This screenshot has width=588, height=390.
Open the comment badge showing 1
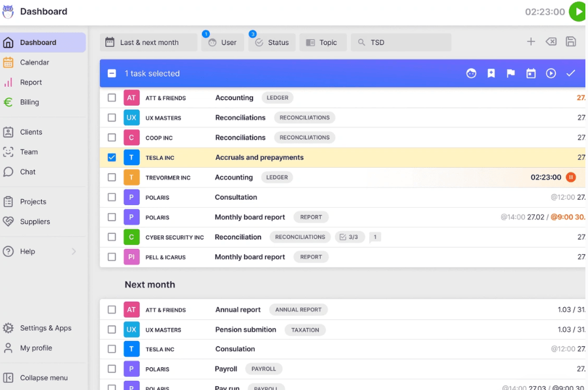click(x=375, y=237)
